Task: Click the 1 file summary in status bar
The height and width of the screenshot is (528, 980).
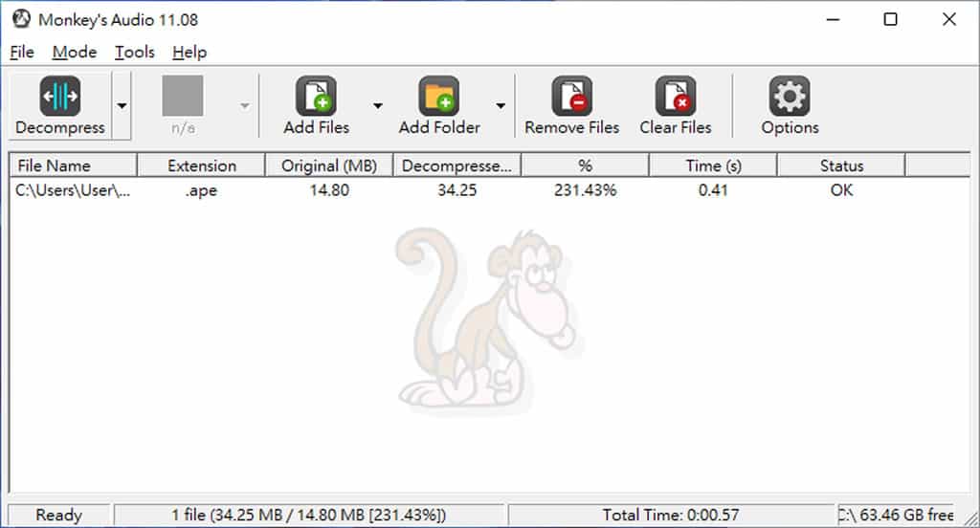Action: click(x=309, y=515)
